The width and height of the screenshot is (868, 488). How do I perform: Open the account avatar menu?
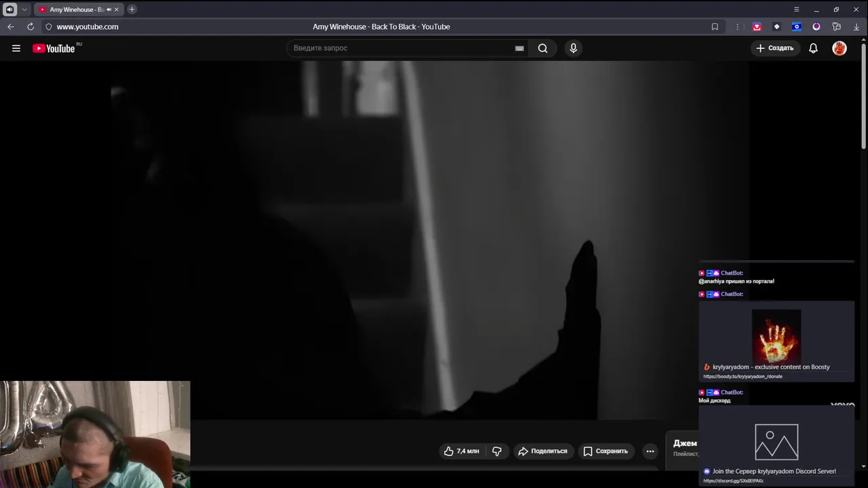[840, 48]
